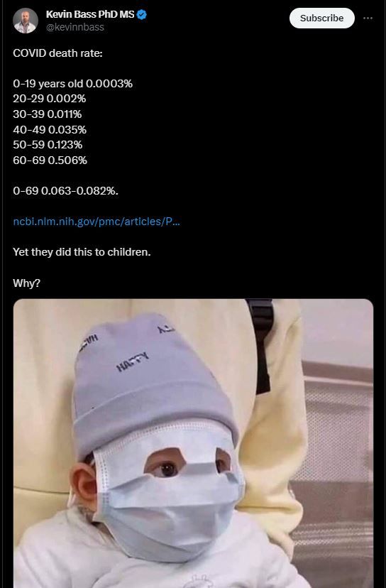386x588 pixels.
Task: Click "Yet they did this to children." text
Action: tap(82, 252)
